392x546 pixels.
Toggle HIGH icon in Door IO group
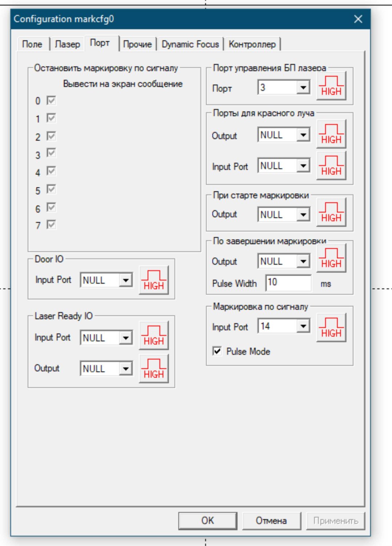pos(154,281)
